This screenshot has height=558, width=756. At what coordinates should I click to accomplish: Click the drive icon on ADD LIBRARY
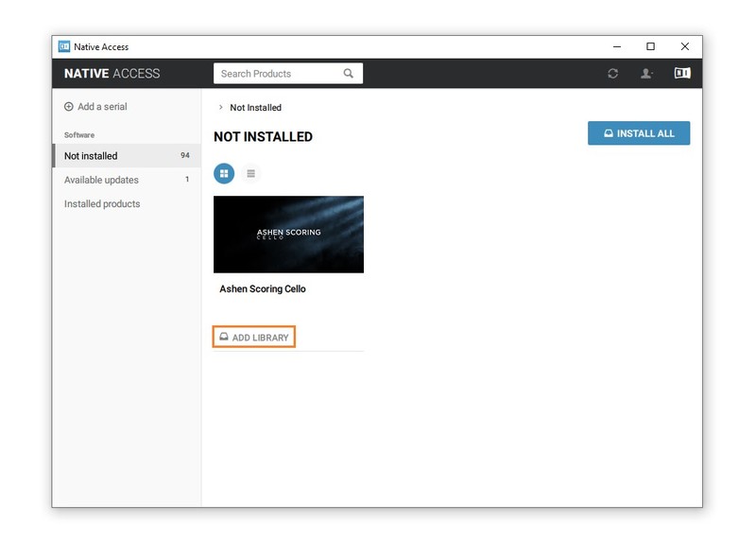(x=224, y=337)
